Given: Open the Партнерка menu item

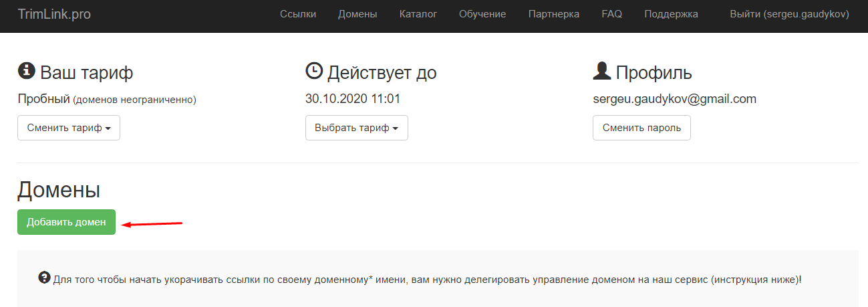Looking at the screenshot, I should (x=553, y=14).
